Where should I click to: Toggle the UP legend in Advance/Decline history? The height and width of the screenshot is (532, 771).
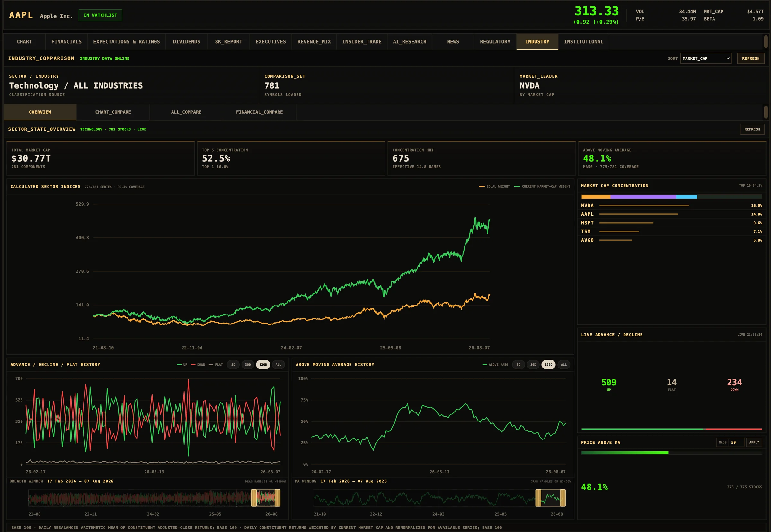tap(182, 365)
